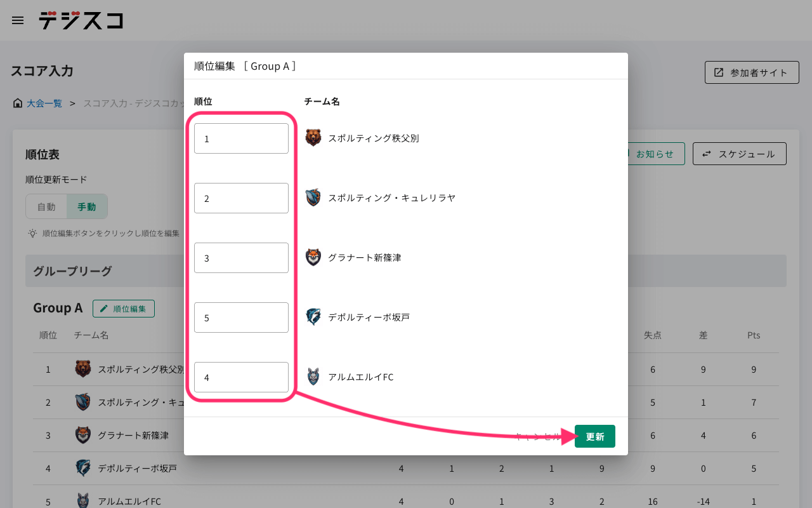Open the hamburger menu
Screen dimensions: 812x508
[18, 20]
